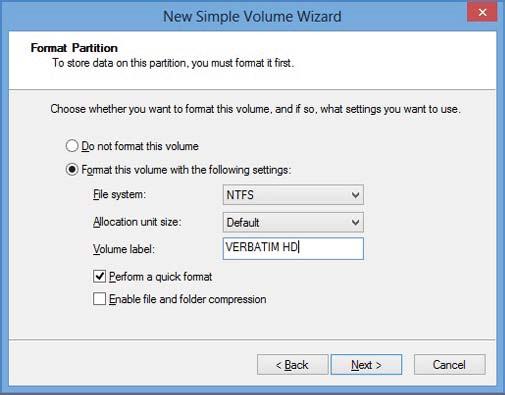
Task: Click the File system dropdown arrow
Action: pos(355,195)
